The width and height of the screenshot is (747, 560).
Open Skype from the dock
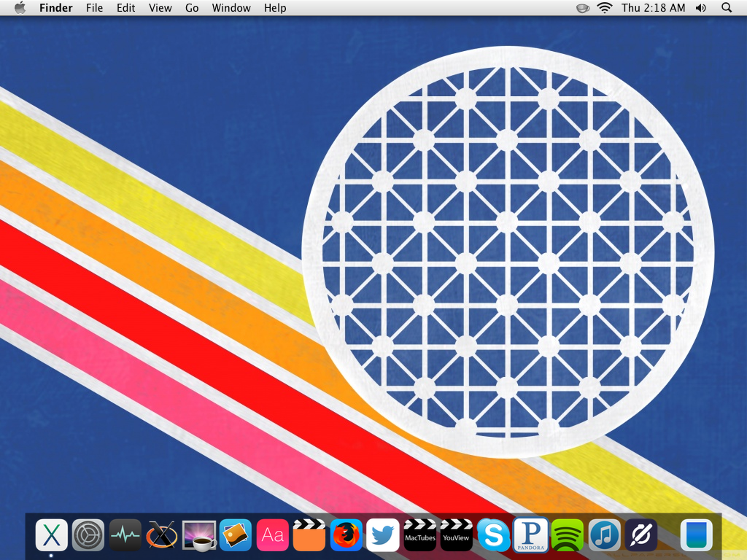click(x=494, y=534)
